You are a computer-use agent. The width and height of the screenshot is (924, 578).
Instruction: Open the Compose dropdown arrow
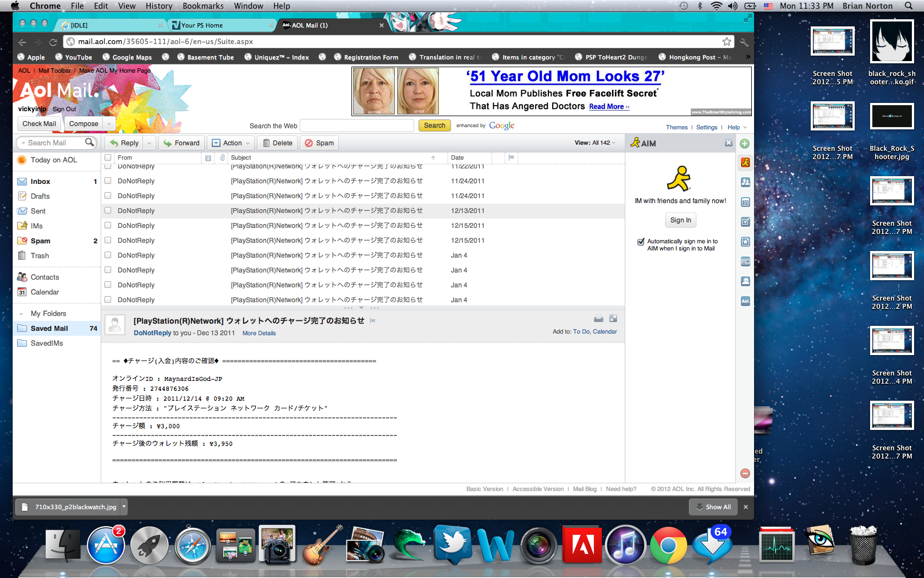[109, 124]
